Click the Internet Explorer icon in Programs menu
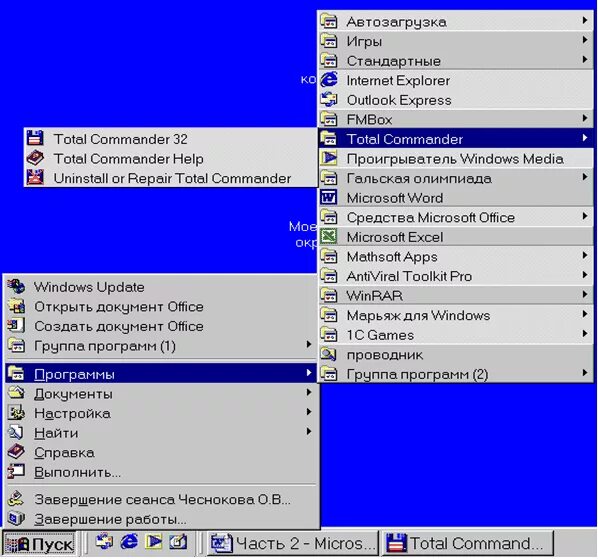Screen dimensions: 598x559 (x=329, y=80)
